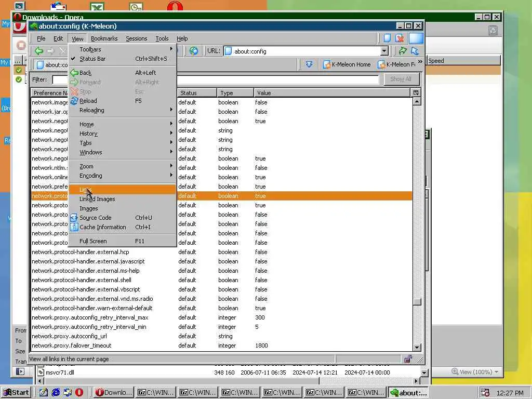532x399 pixels.
Task: Click the system tray icon beside clock
Action: tap(485, 393)
